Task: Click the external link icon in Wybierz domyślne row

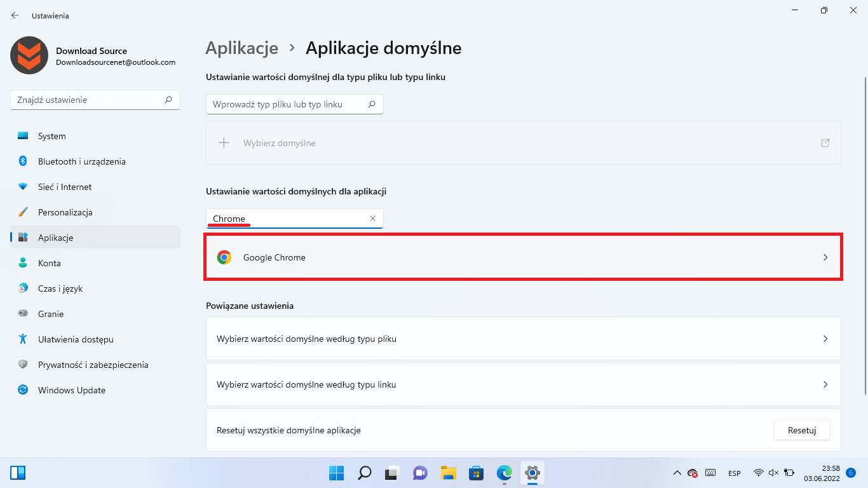Action: [825, 143]
